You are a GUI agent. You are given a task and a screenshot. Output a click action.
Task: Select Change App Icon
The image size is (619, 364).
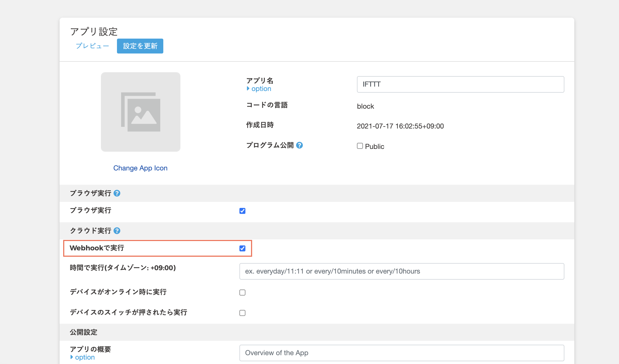[x=140, y=168]
